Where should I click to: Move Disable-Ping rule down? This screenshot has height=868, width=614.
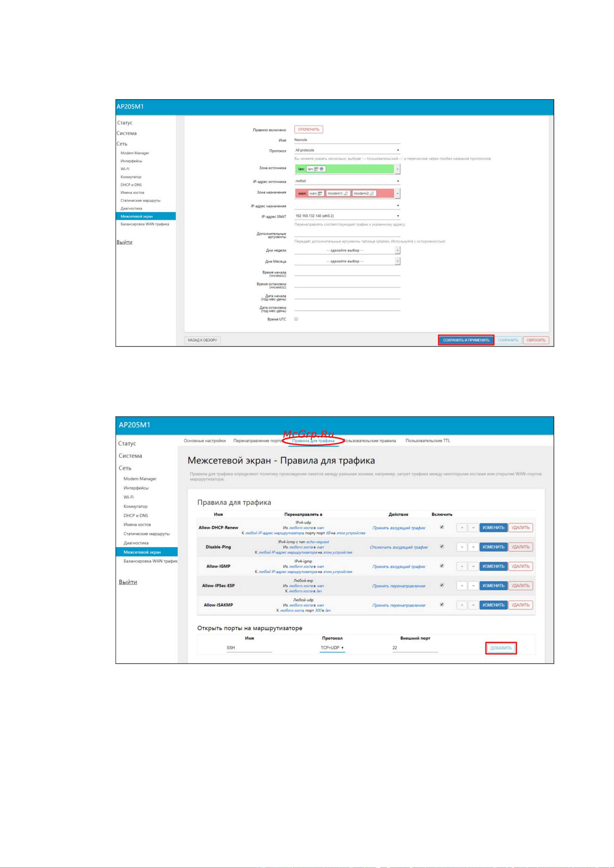pos(473,547)
